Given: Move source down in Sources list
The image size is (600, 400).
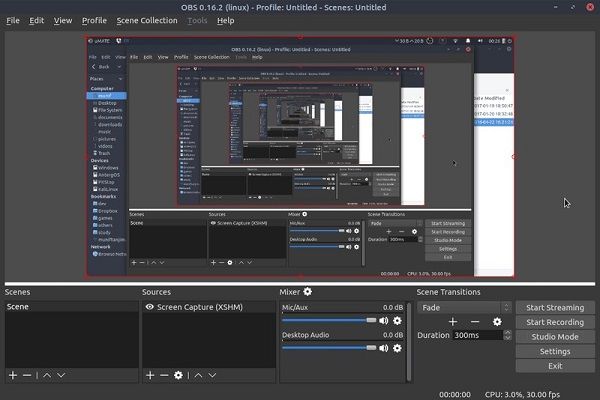Looking at the screenshot, I should [x=212, y=376].
